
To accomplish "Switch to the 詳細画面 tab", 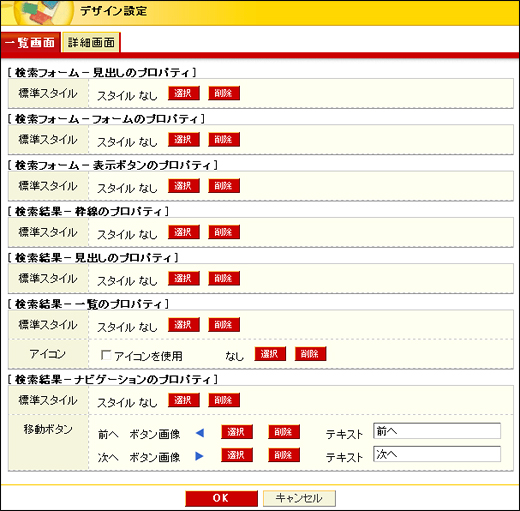I will coord(91,42).
